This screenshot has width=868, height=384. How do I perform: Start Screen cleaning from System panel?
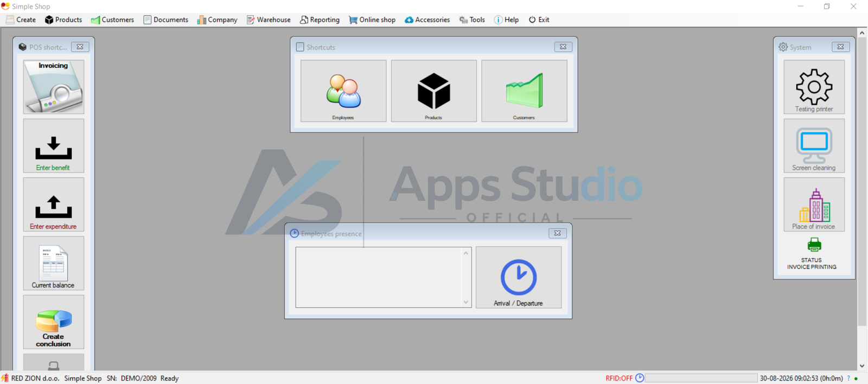814,146
